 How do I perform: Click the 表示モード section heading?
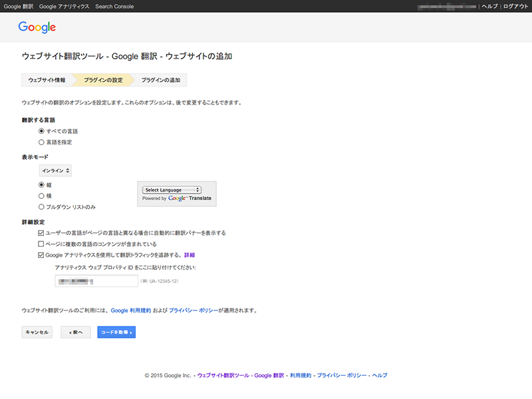coord(35,157)
